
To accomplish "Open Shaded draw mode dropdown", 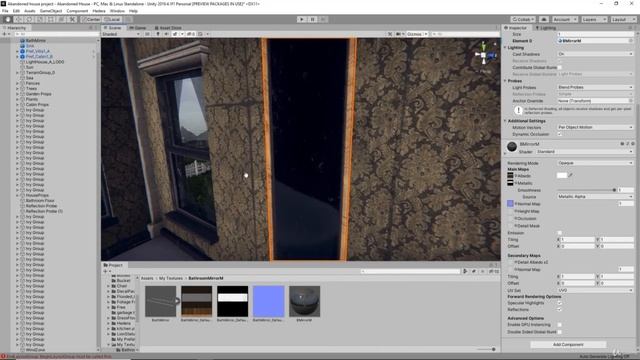I will pyautogui.click(x=121, y=34).
